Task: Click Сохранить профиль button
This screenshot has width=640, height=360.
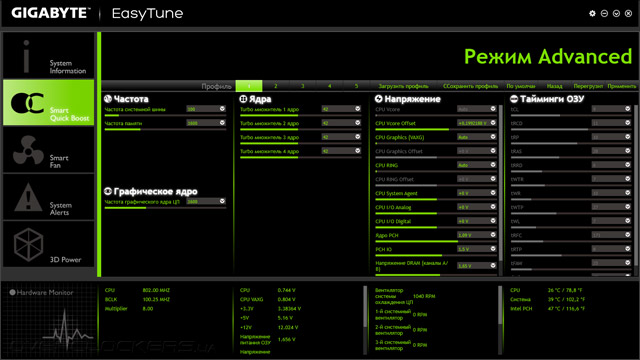Action: (x=471, y=86)
